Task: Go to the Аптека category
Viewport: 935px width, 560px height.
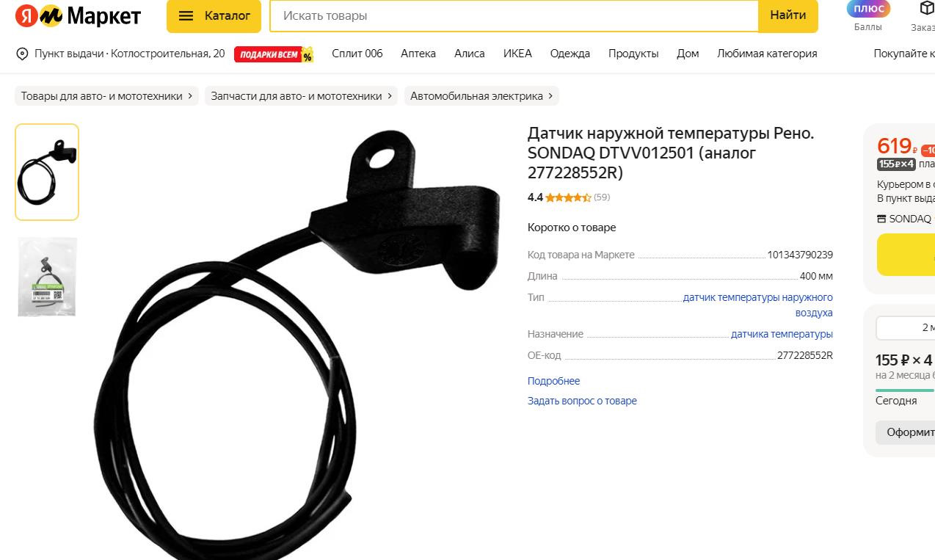Action: click(x=418, y=54)
